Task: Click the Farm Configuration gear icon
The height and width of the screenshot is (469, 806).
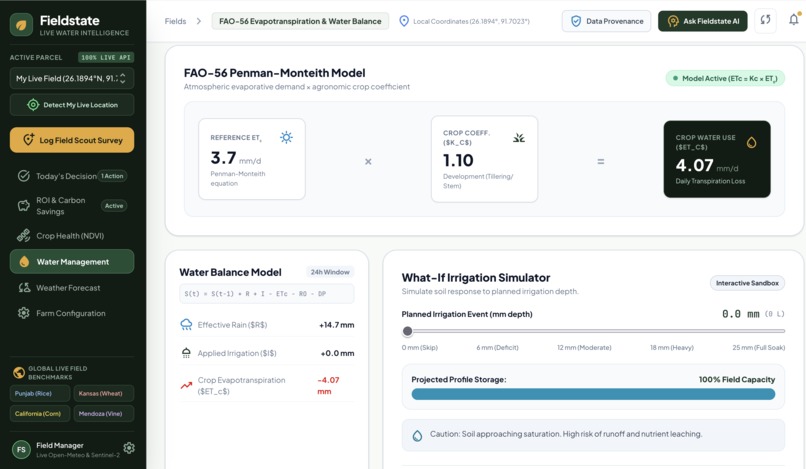Action: tap(24, 313)
